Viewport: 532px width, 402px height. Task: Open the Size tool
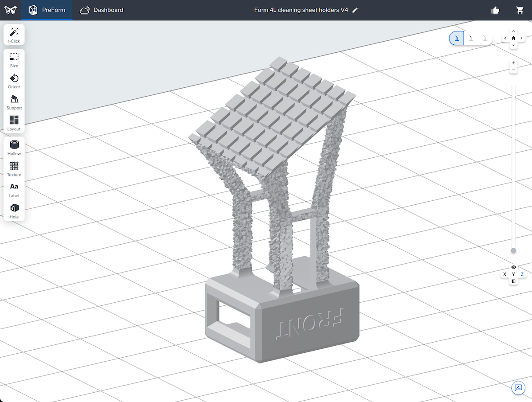[14, 60]
